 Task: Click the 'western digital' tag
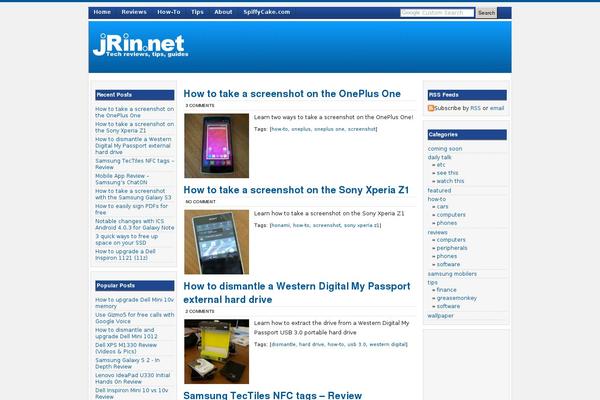click(388, 344)
